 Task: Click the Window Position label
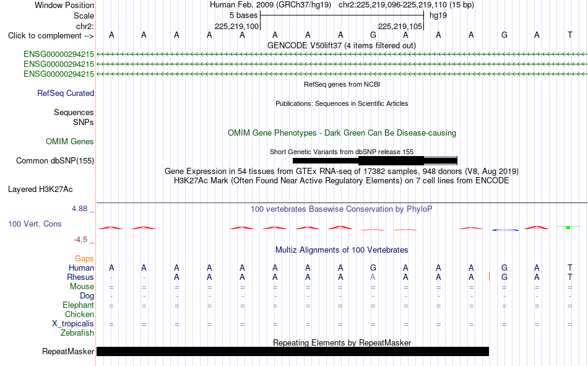64,5
